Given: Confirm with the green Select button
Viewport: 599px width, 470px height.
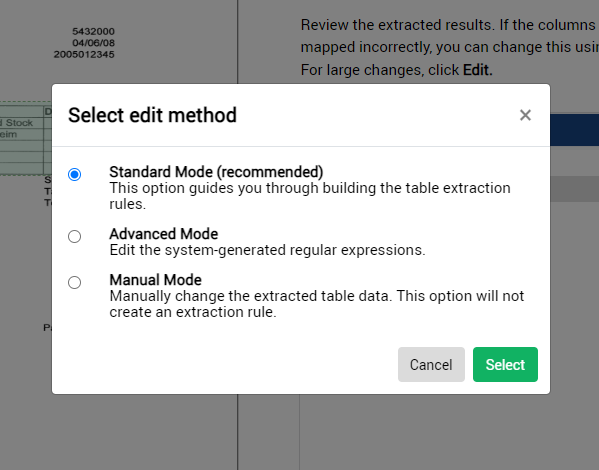Looking at the screenshot, I should (x=505, y=365).
